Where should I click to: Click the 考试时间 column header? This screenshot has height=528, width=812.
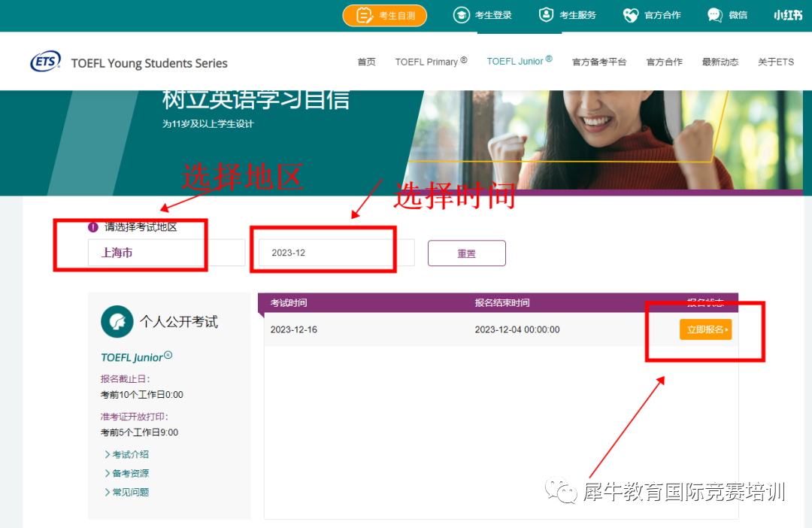[289, 302]
